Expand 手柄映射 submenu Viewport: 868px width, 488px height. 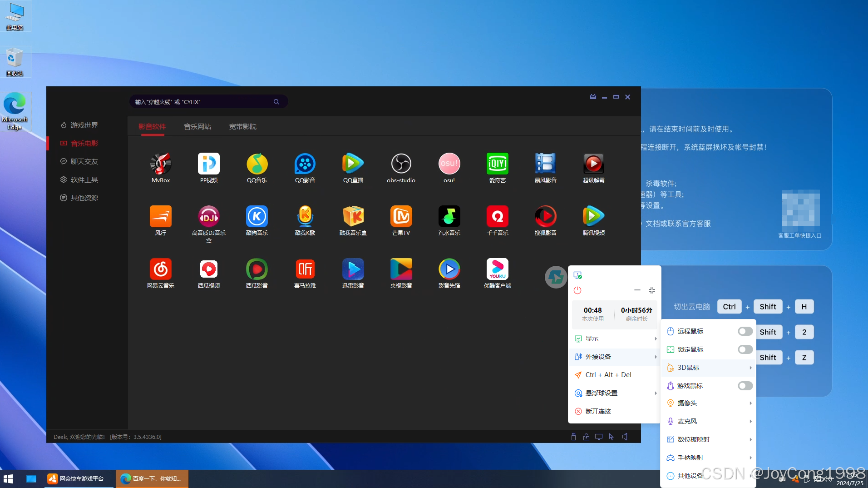point(708,458)
